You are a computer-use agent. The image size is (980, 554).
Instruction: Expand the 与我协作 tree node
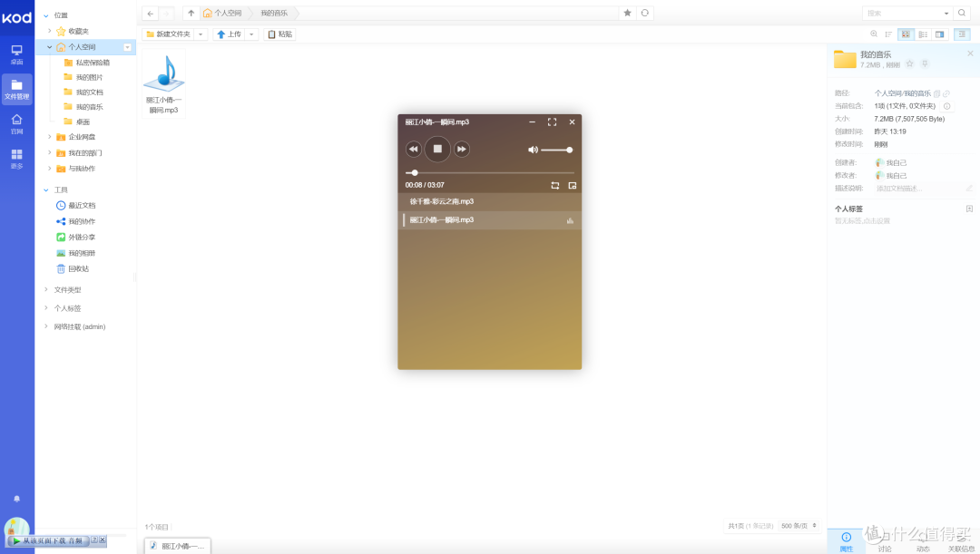[50, 169]
